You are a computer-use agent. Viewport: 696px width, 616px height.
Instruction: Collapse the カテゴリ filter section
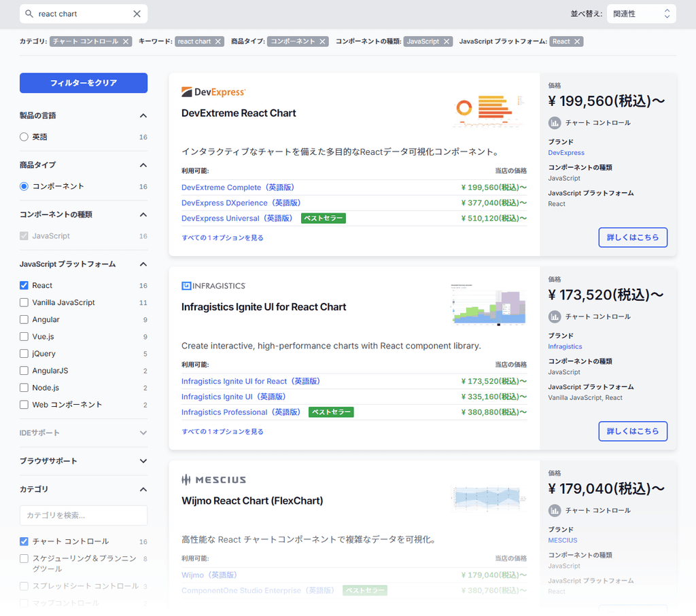click(x=143, y=490)
